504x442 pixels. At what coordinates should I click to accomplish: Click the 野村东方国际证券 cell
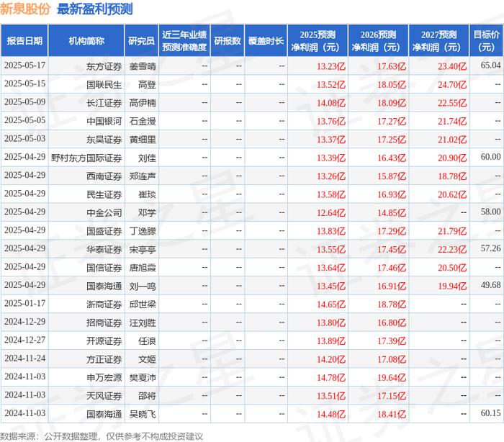[86, 158]
